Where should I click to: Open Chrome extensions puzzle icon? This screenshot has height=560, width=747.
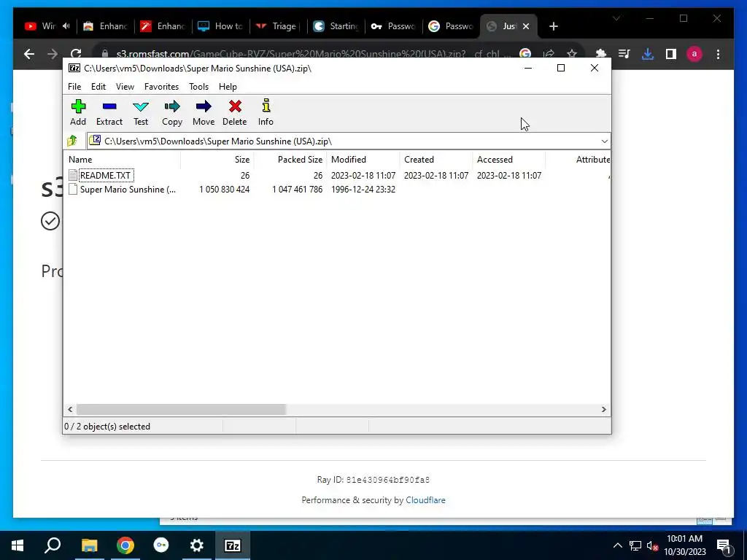pyautogui.click(x=601, y=54)
